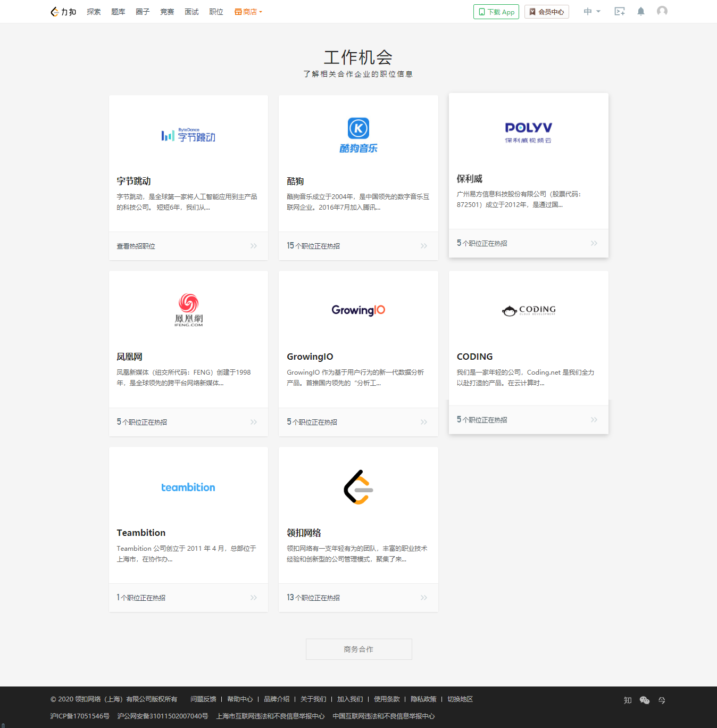
Task: Click 切换地区 in the footer
Action: pos(460,699)
